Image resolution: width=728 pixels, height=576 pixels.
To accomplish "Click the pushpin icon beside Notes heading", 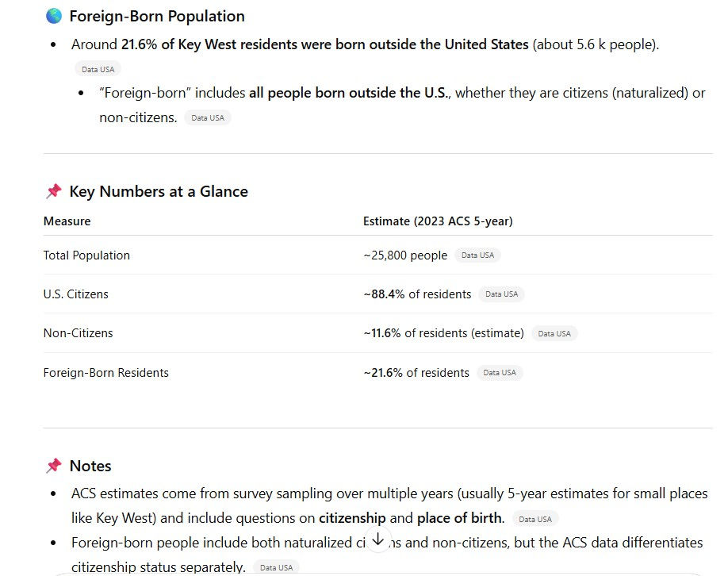I will [x=54, y=466].
